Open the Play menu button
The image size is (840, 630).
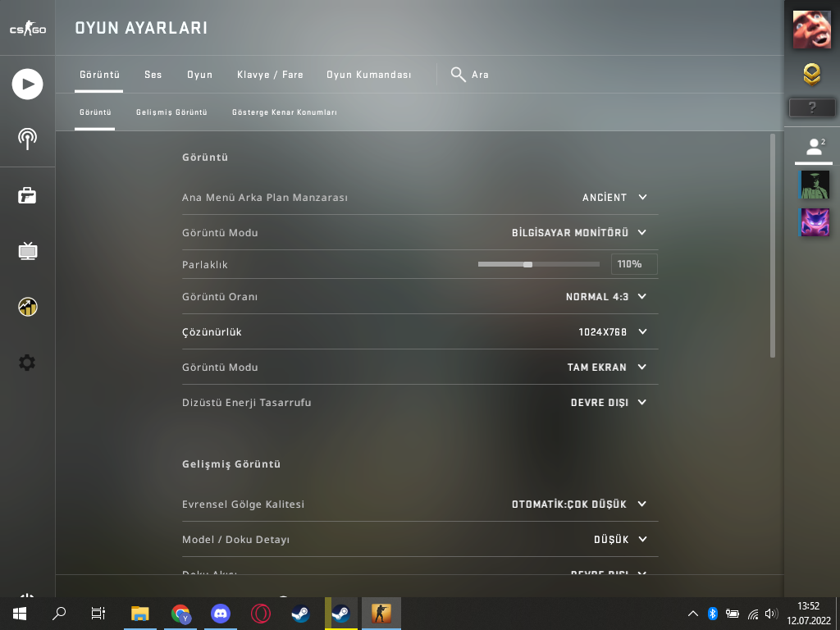pos(27,84)
